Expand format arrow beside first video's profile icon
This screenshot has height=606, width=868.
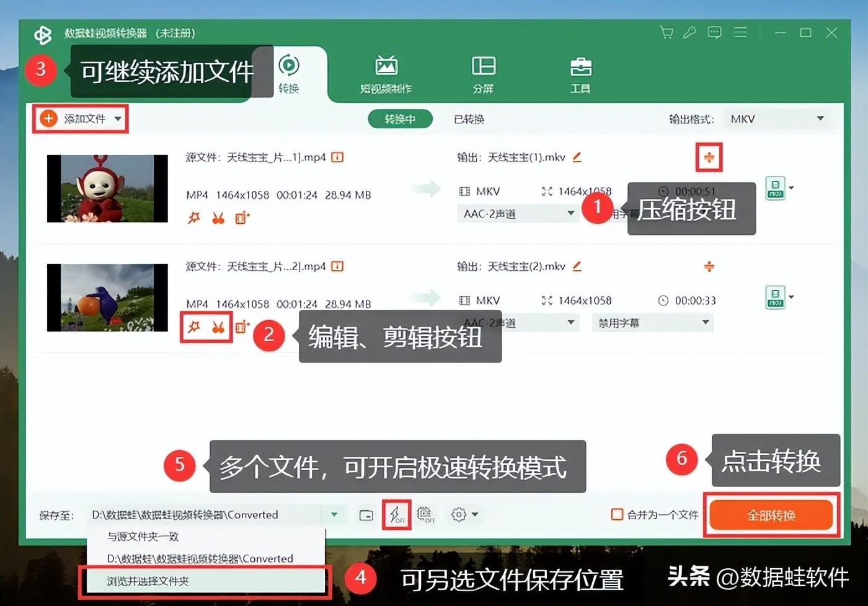point(792,188)
